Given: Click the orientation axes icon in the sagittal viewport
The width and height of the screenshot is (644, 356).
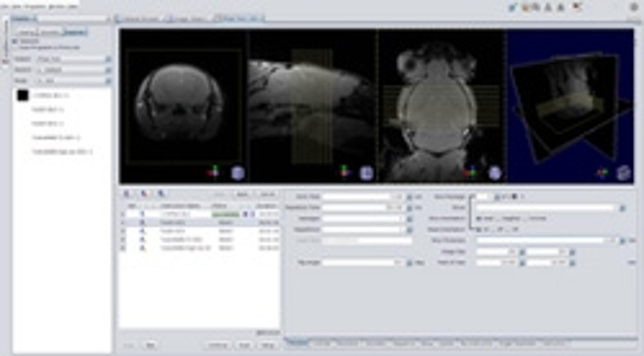Looking at the screenshot, I should (345, 172).
